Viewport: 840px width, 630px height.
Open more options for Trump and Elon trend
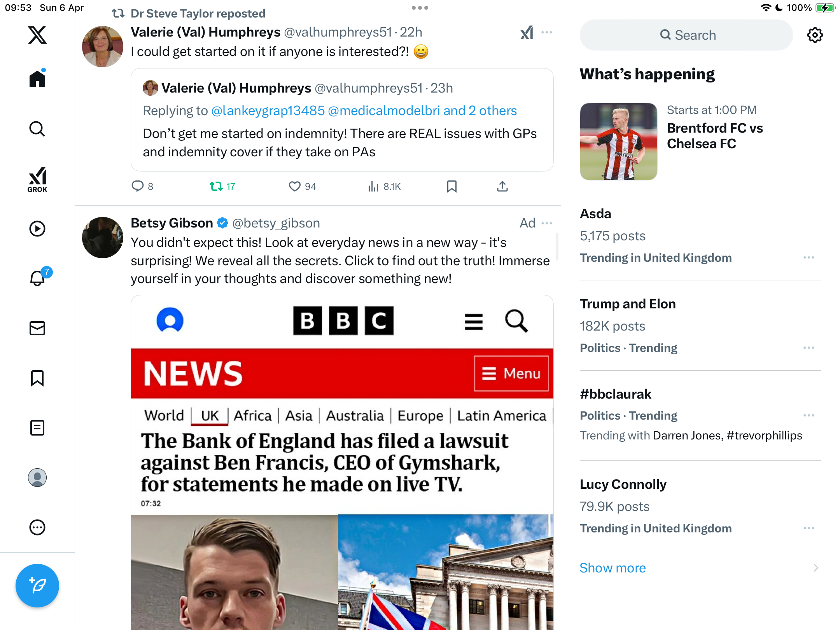click(809, 348)
